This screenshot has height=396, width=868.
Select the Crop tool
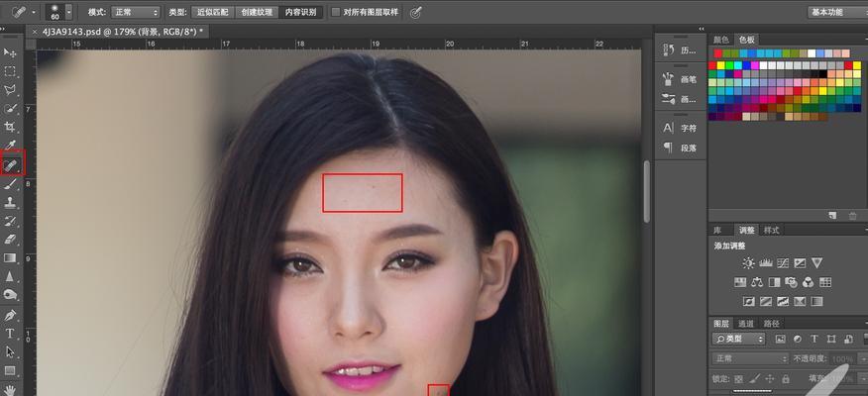tap(10, 127)
